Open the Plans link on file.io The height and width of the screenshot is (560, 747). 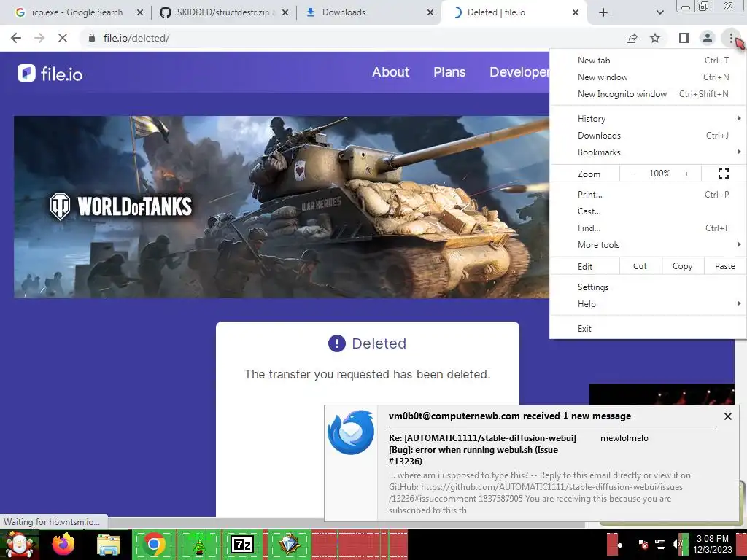pyautogui.click(x=449, y=72)
